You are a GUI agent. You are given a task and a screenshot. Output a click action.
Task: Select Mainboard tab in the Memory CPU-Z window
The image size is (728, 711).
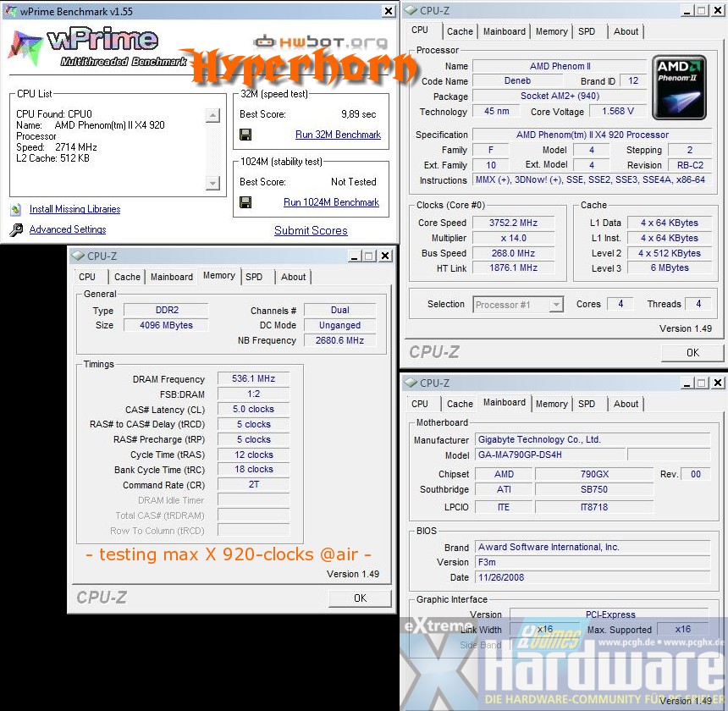[172, 277]
